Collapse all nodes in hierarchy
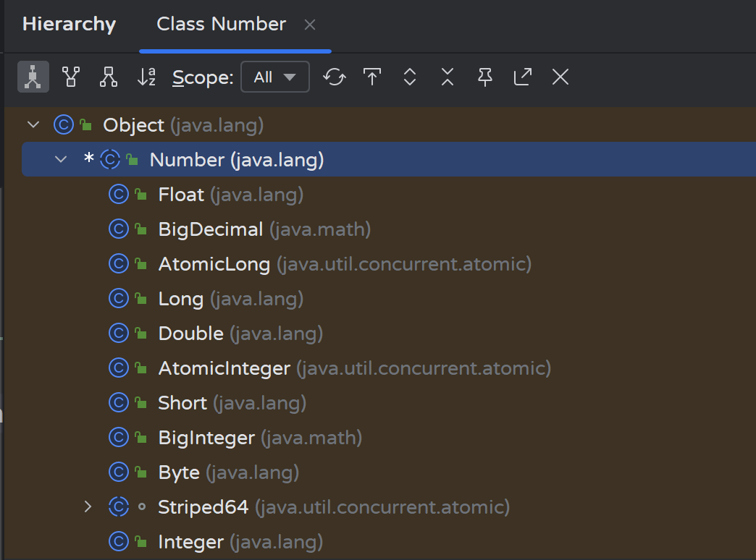This screenshot has width=756, height=560. tap(448, 77)
